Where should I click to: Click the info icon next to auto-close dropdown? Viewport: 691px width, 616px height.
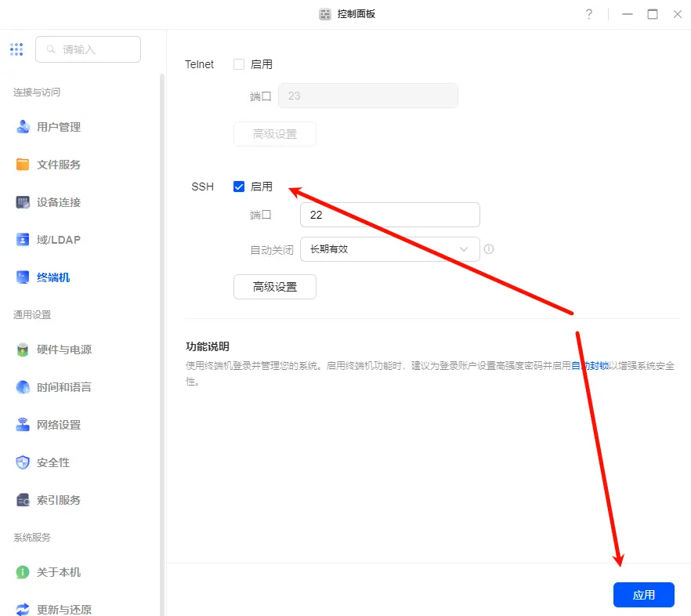[489, 249]
